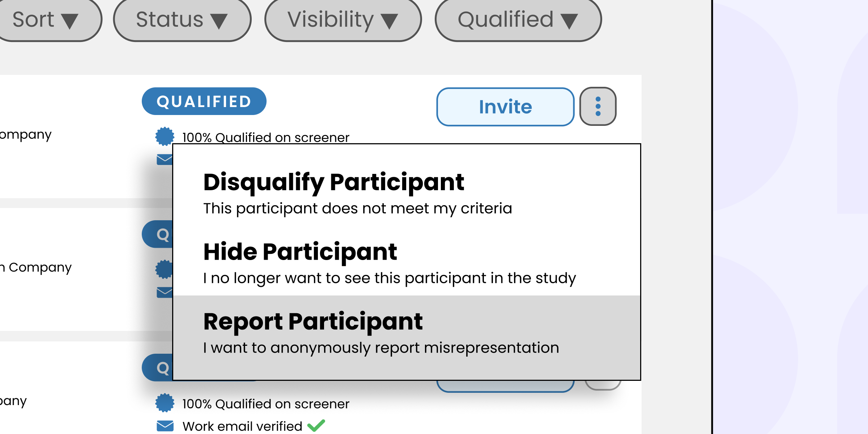Click the QUALIFIED status badge
868x434 pixels.
[204, 101]
